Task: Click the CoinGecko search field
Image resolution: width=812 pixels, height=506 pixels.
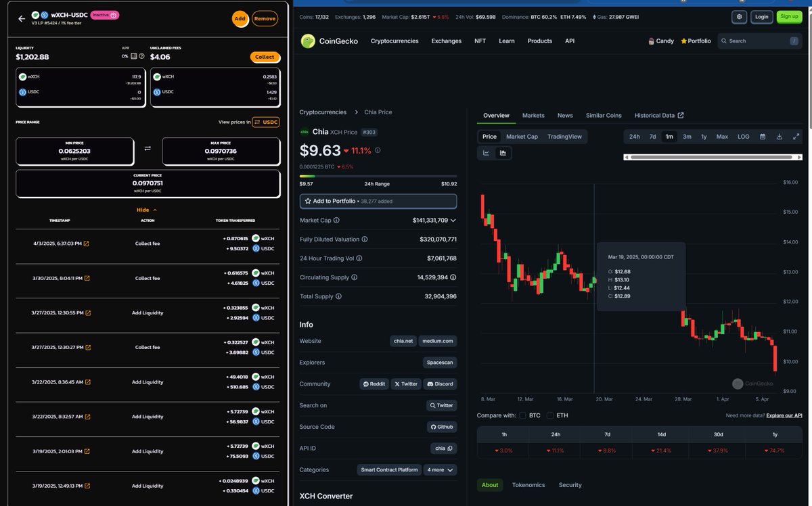Action: [x=759, y=41]
